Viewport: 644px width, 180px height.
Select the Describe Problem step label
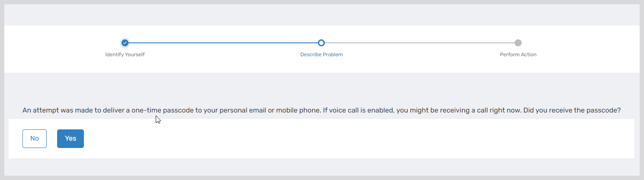point(321,55)
